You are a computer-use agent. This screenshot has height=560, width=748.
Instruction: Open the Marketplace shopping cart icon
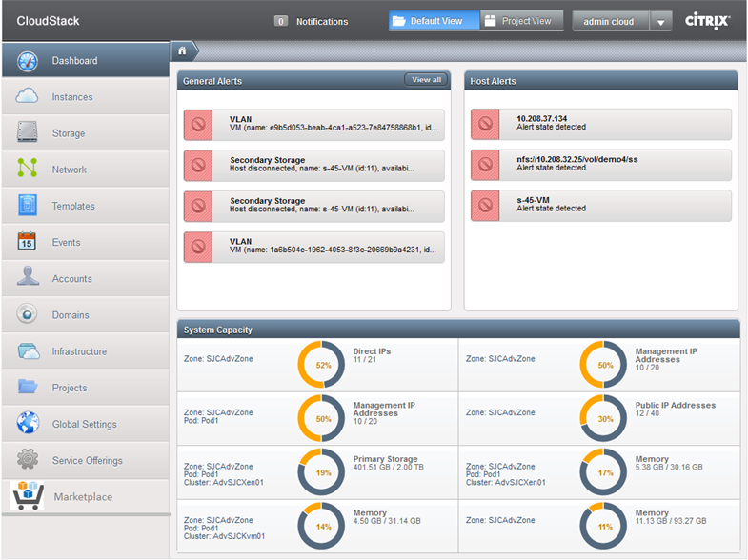28,495
